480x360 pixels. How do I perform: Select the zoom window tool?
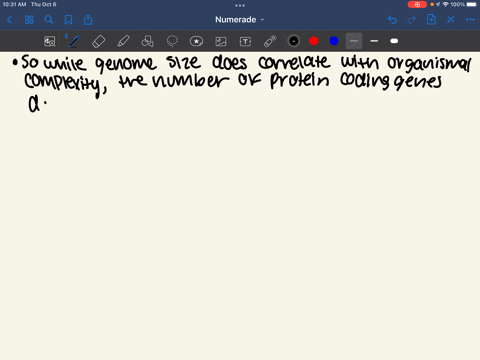point(50,41)
